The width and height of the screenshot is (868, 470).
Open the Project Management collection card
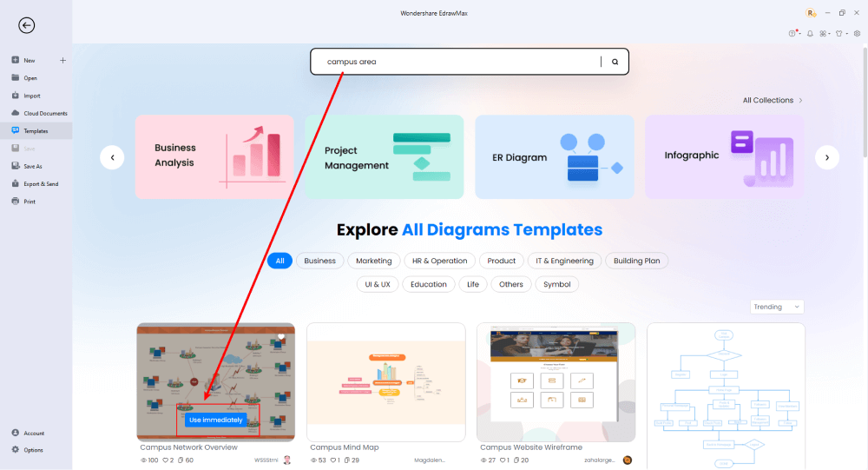[x=385, y=157]
